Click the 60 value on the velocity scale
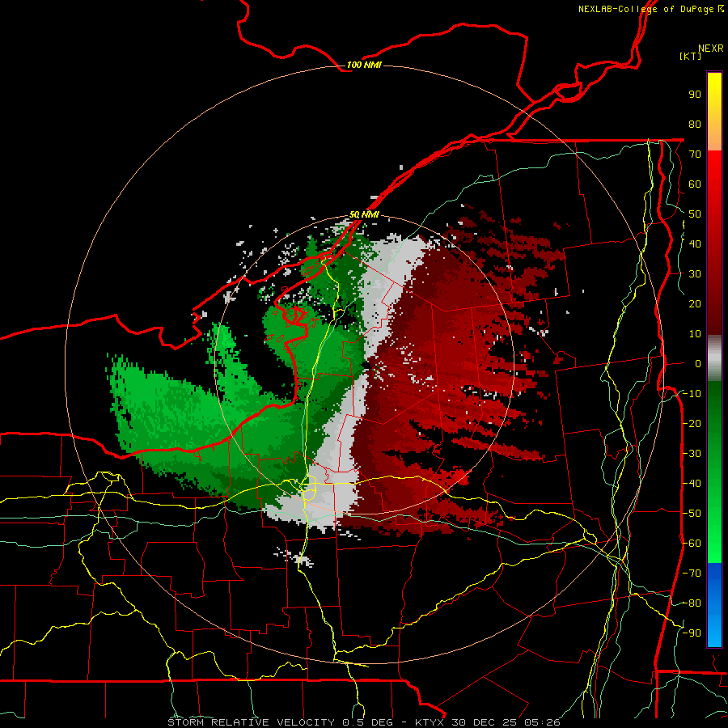Screen dimensions: 728x728 click(695, 184)
